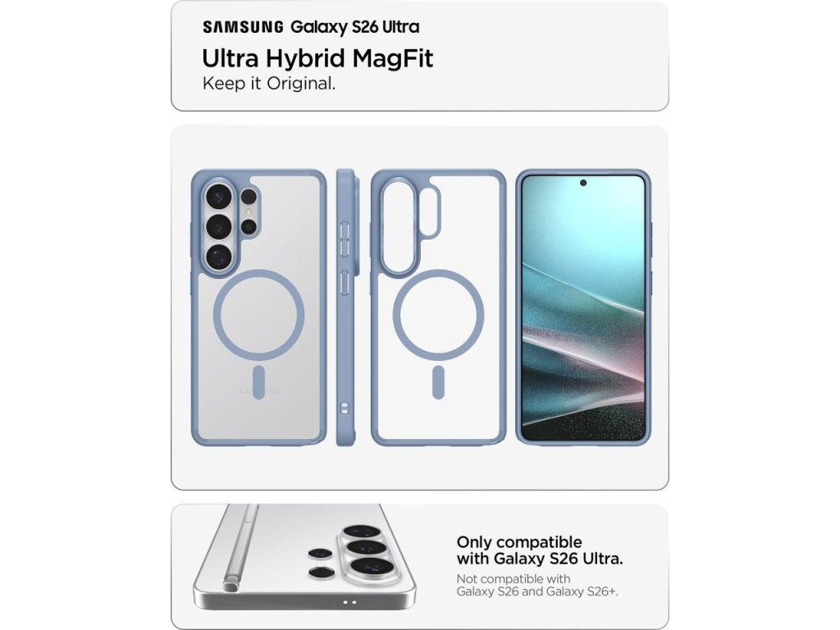The image size is (840, 630).
Task: Click the top camera lens on the cased phone
Action: click(x=218, y=197)
